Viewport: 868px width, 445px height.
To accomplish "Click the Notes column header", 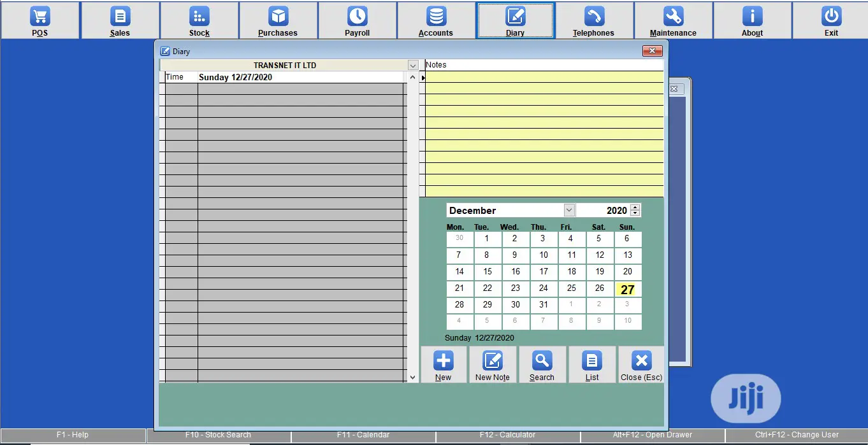I will (544, 65).
